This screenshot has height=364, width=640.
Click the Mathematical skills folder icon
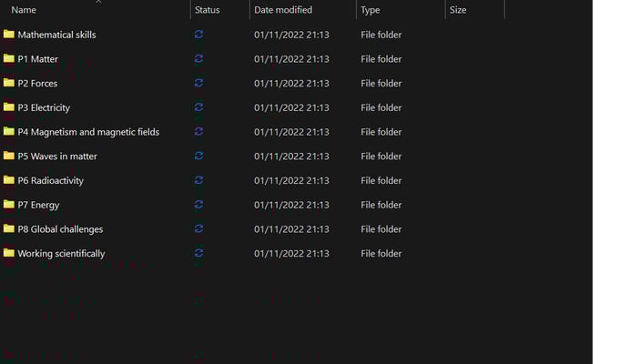(9, 35)
